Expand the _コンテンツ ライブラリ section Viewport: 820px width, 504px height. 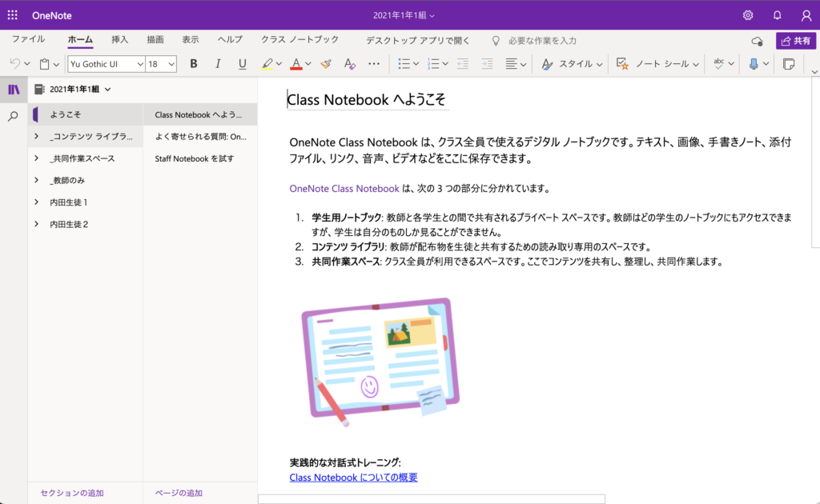pyautogui.click(x=37, y=137)
